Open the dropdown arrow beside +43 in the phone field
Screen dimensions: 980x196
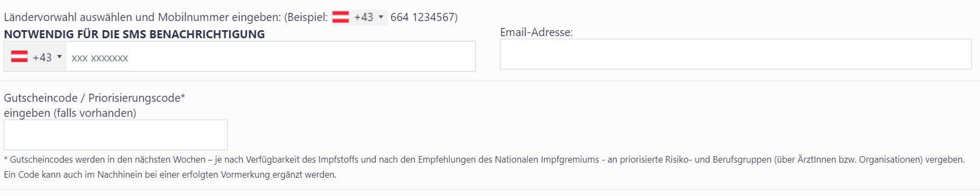click(59, 57)
